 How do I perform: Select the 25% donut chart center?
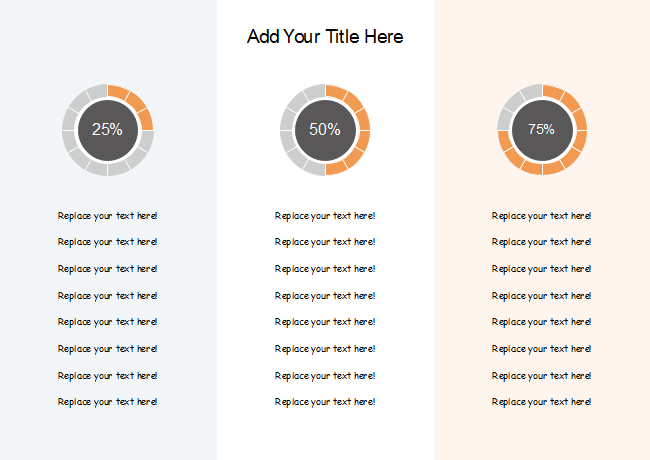107,129
